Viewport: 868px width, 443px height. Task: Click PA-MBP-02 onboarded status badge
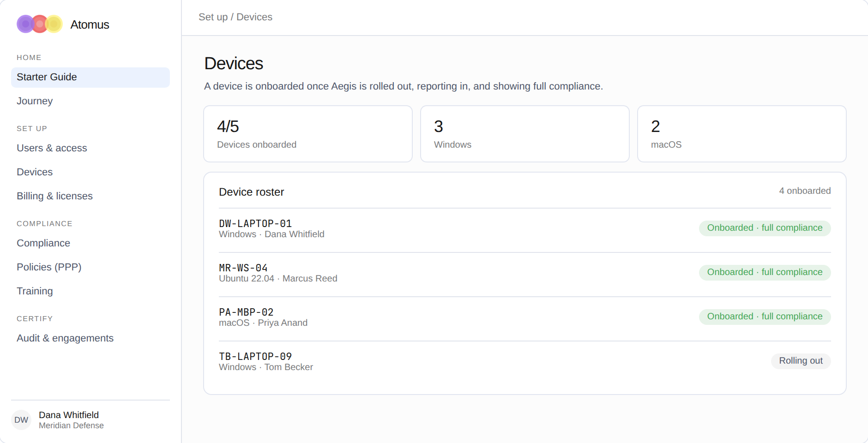(765, 317)
